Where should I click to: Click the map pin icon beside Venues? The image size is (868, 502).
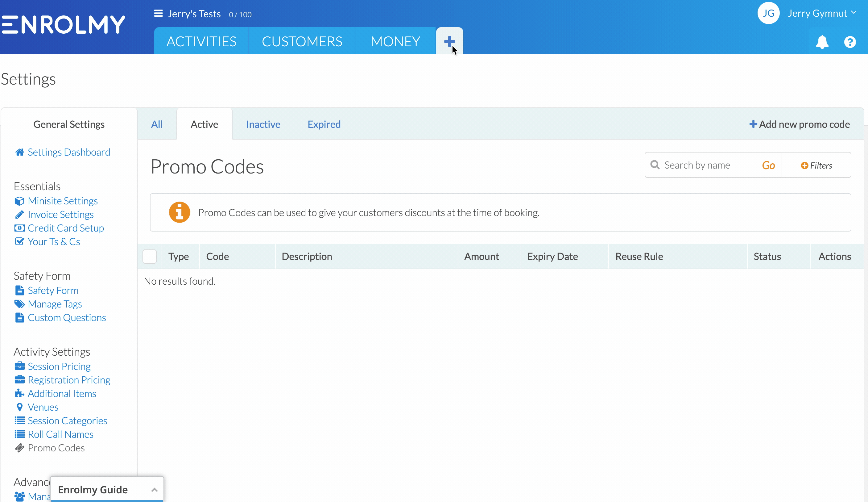coord(20,407)
